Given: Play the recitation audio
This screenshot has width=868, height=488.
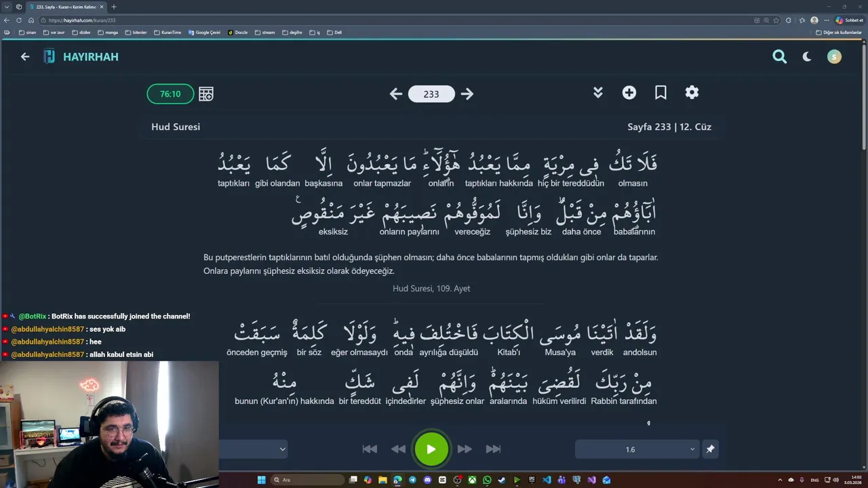Looking at the screenshot, I should click(431, 449).
